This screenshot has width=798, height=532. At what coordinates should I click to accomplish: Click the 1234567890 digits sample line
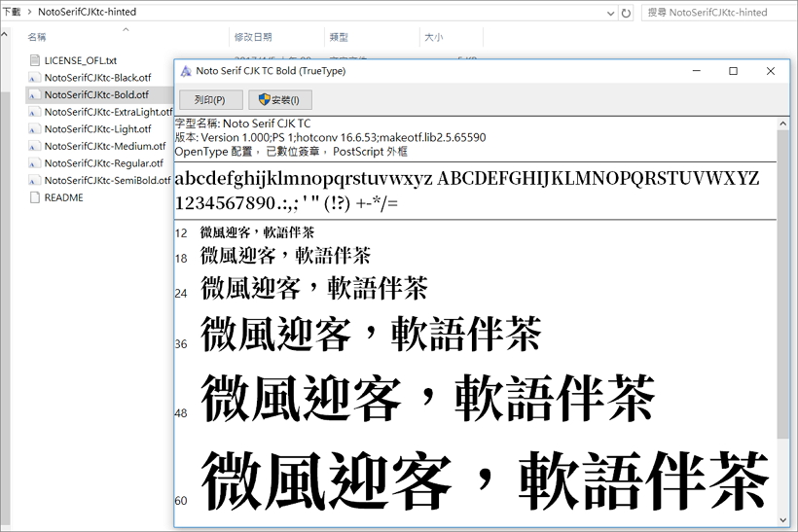[x=286, y=203]
